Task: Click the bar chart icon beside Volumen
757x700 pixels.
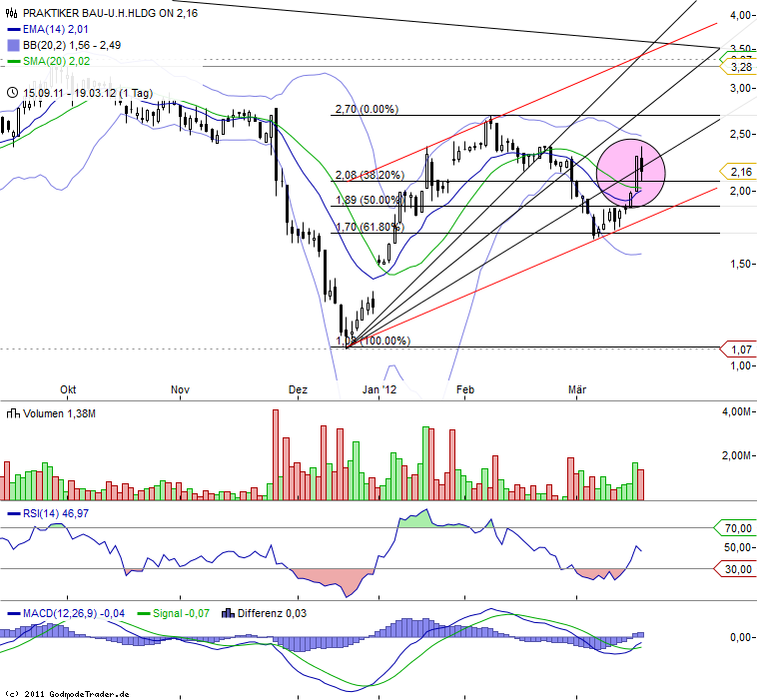Action: click(x=13, y=413)
